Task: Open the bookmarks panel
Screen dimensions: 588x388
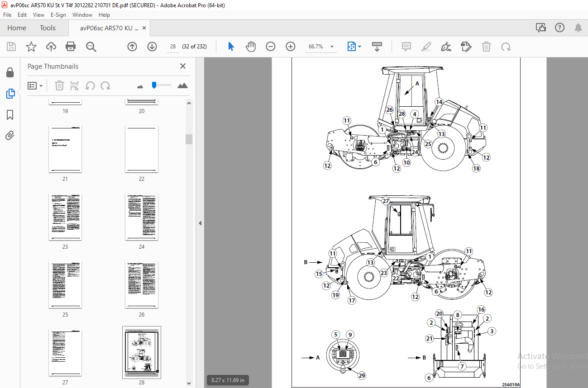Action: [x=10, y=115]
